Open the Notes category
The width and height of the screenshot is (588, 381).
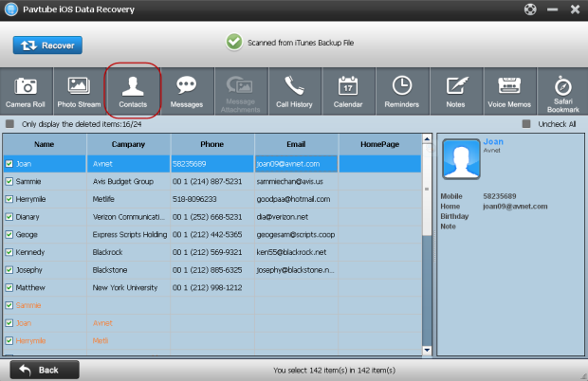pos(455,91)
